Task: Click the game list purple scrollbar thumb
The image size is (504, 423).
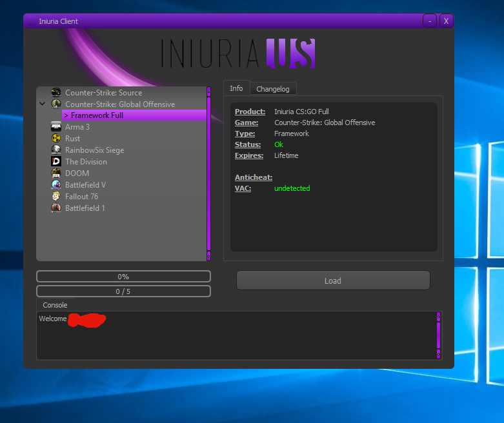Action: pyautogui.click(x=208, y=173)
